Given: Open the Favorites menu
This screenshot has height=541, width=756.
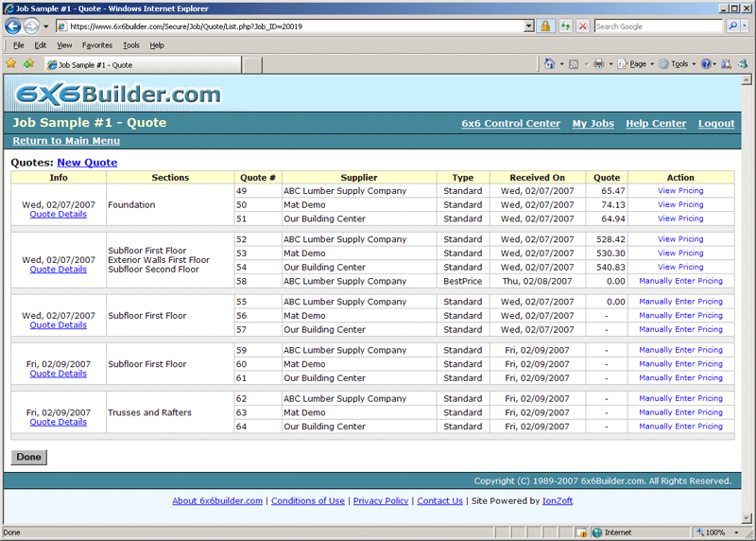Looking at the screenshot, I should [x=96, y=45].
